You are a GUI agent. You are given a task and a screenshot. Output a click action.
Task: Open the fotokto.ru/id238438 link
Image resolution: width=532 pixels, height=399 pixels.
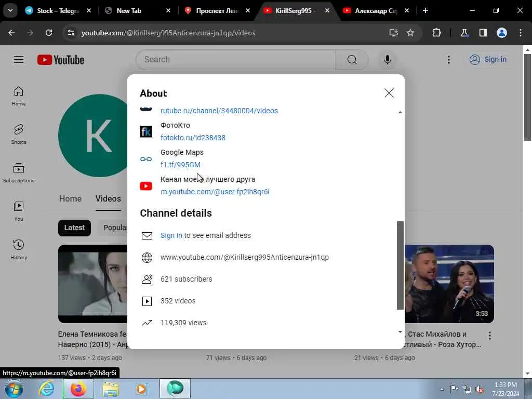click(x=193, y=138)
